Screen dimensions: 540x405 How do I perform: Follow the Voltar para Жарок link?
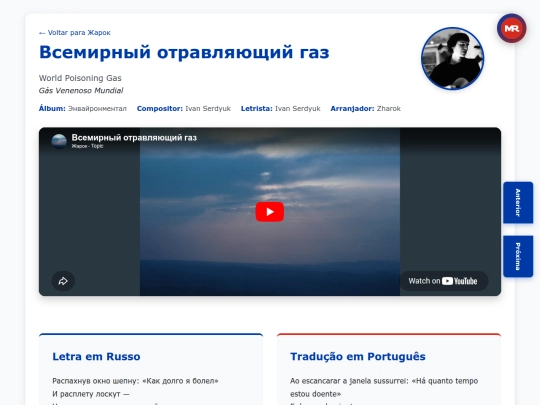75,33
